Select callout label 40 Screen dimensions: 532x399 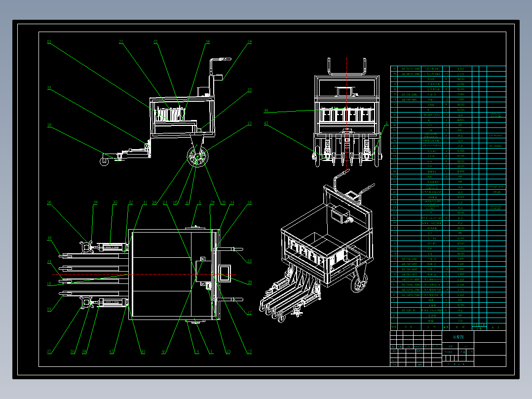point(49,238)
